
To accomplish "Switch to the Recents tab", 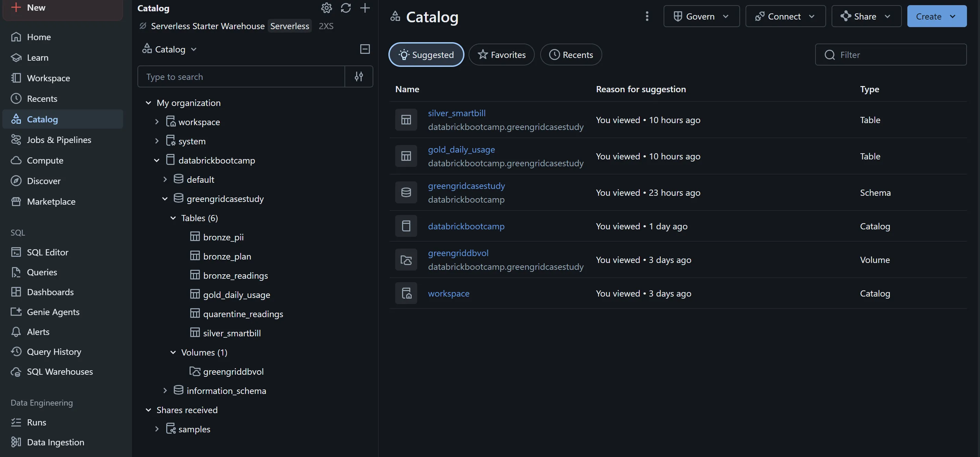I will pos(571,55).
